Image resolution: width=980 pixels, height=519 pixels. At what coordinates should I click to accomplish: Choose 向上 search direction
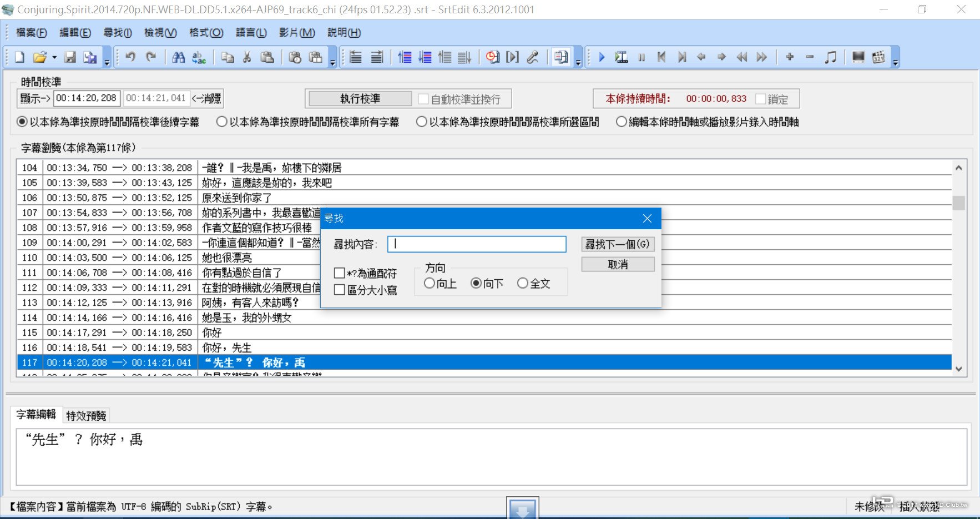tap(430, 284)
